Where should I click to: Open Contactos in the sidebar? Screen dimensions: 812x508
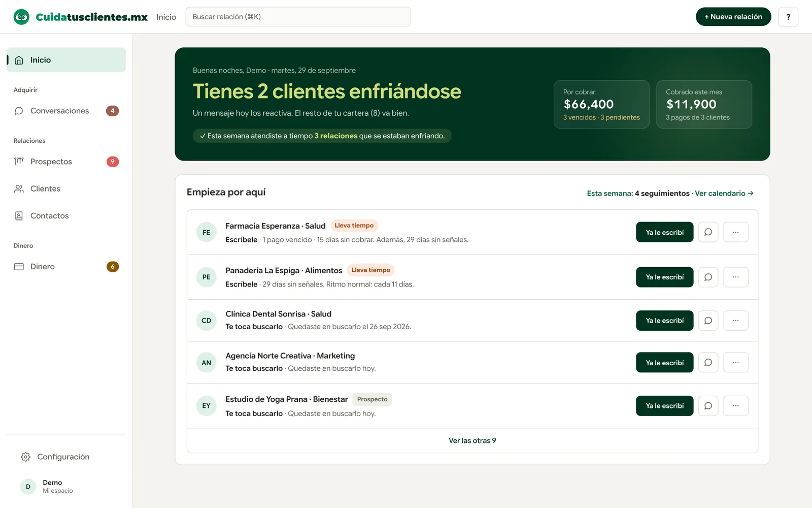(66, 216)
